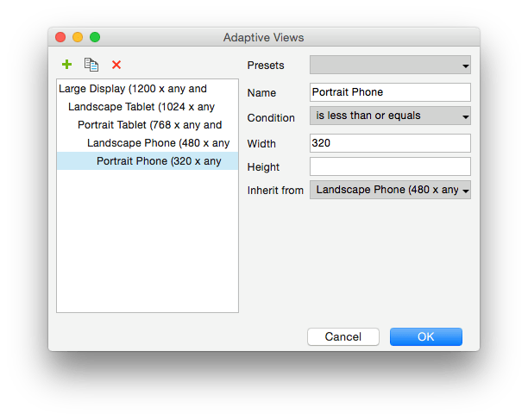The image size is (528, 420).
Task: Select Large Display view in list
Action: (148, 89)
